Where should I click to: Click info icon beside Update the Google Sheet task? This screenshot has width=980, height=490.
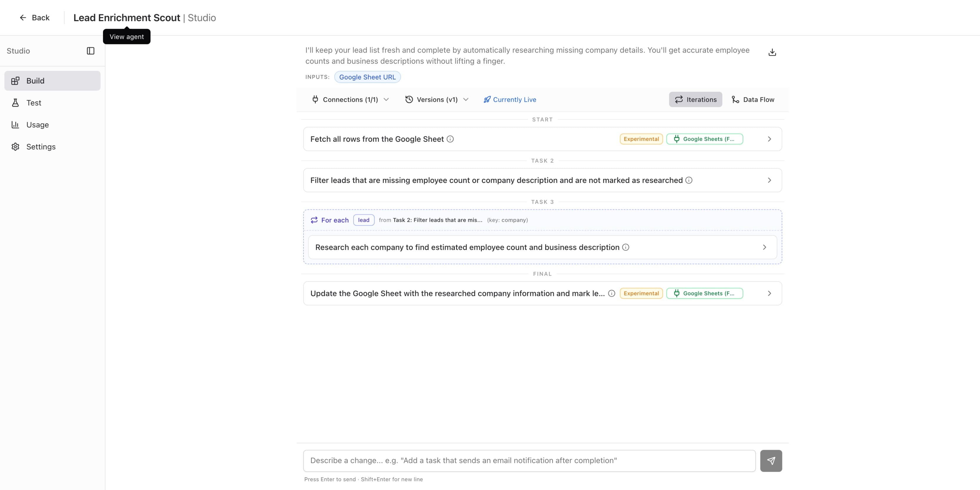point(611,293)
